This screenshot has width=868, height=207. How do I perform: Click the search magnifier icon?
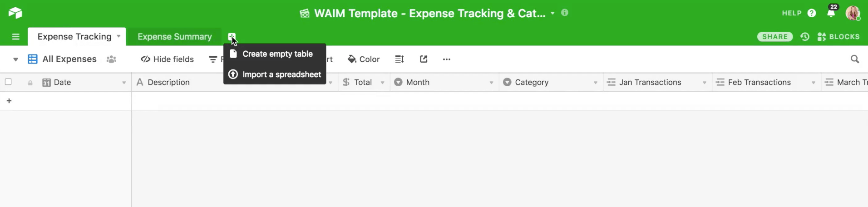click(x=854, y=59)
